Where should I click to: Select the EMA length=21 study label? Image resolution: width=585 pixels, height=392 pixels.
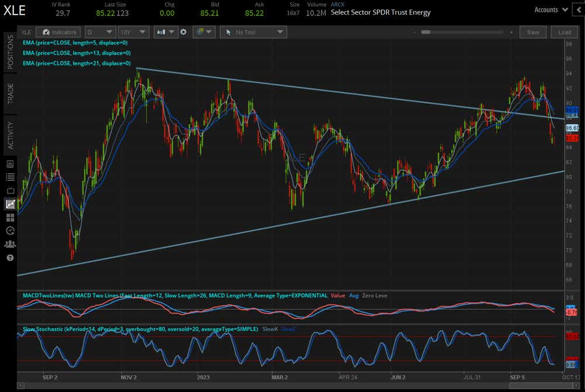77,63
